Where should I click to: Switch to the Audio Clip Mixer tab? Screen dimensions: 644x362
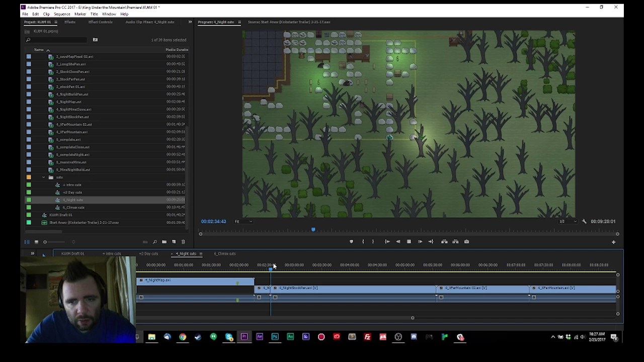pyautogui.click(x=150, y=22)
